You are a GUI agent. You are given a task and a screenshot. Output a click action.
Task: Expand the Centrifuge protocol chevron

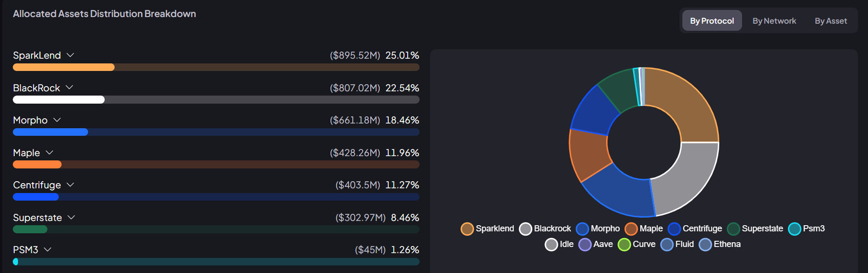[x=71, y=185]
